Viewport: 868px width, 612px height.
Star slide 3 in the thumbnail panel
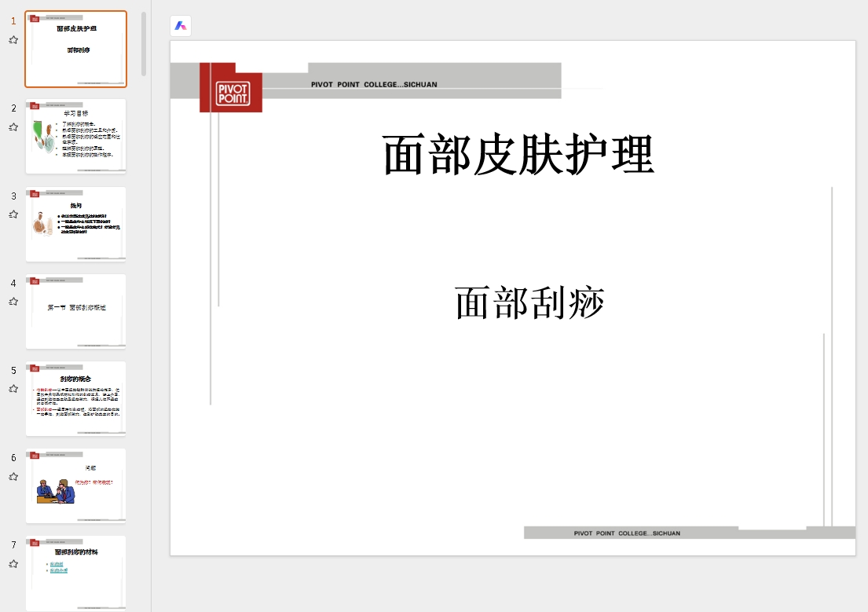[x=13, y=214]
